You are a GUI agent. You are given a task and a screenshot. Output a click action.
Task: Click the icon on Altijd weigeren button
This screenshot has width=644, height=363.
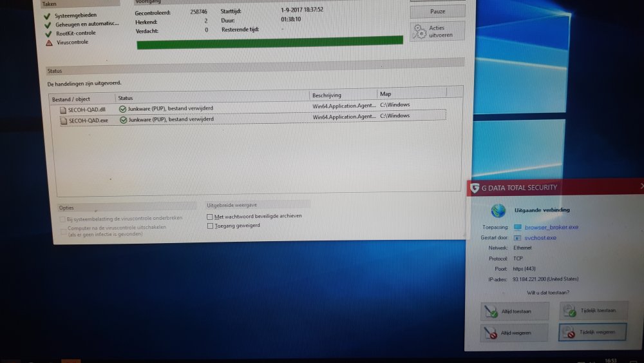[491, 333]
